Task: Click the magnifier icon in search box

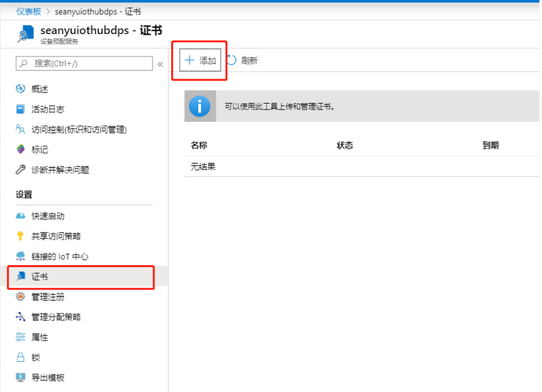Action: (24, 64)
